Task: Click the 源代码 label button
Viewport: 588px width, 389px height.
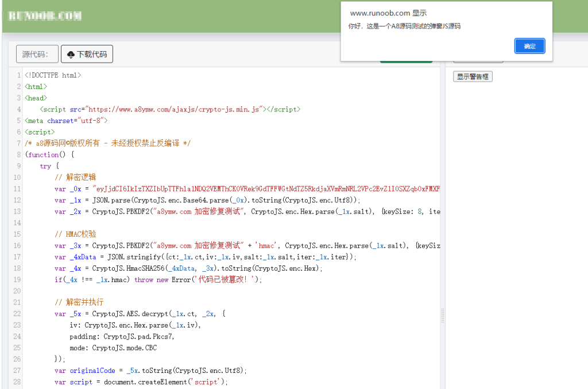Action: point(36,53)
